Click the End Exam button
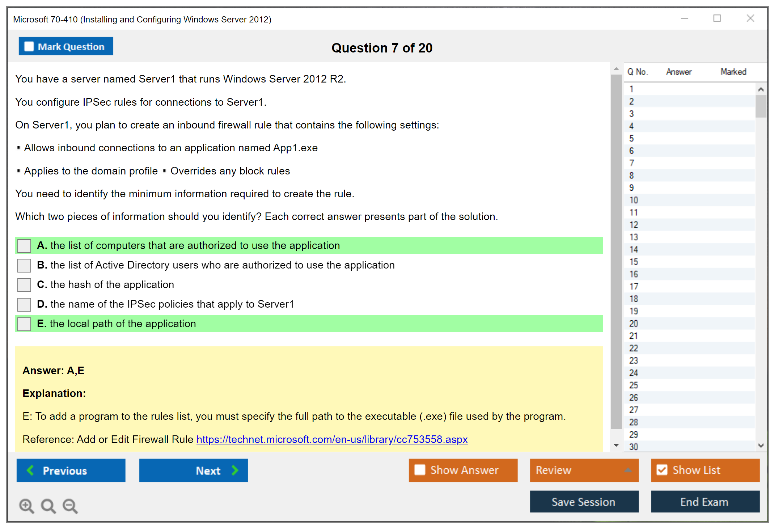Image resolution: width=778 pixels, height=532 pixels. point(705,502)
